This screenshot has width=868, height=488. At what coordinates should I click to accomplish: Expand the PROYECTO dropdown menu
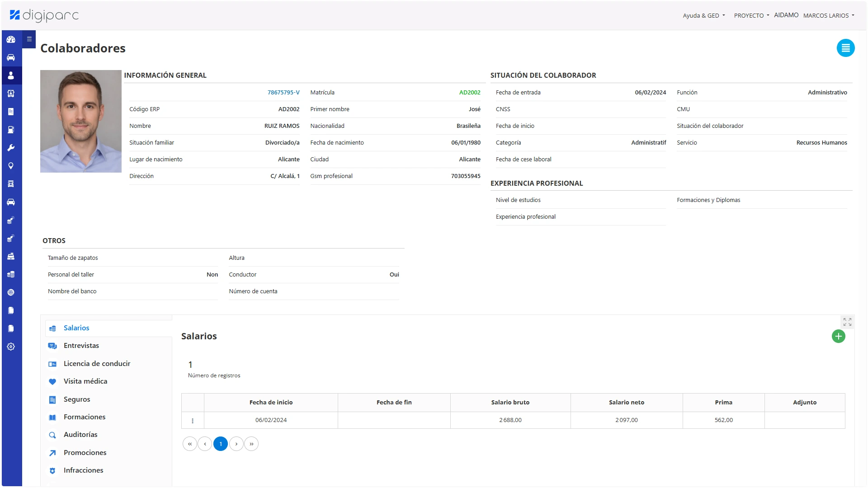[x=751, y=15]
